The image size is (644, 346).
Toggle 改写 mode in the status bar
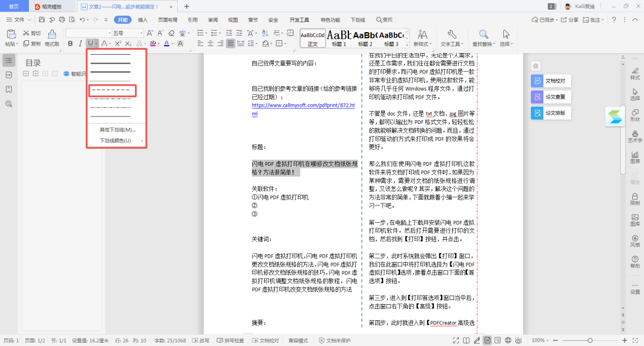[x=201, y=341]
